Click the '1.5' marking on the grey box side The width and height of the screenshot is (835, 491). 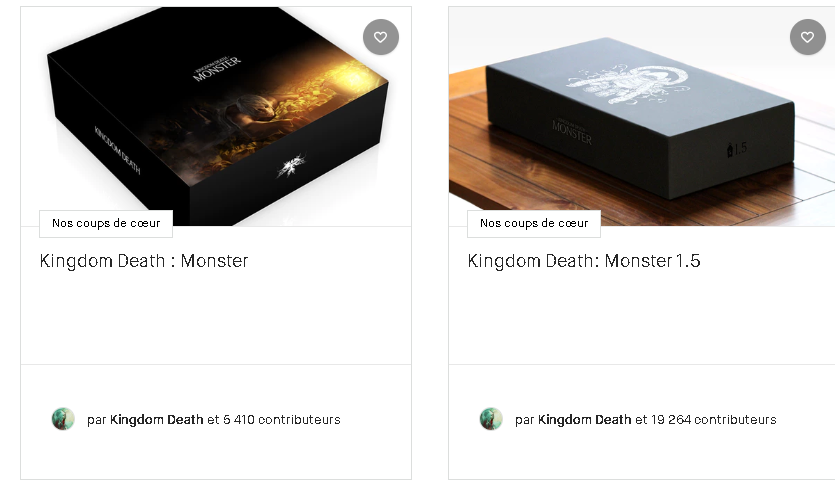[736, 150]
